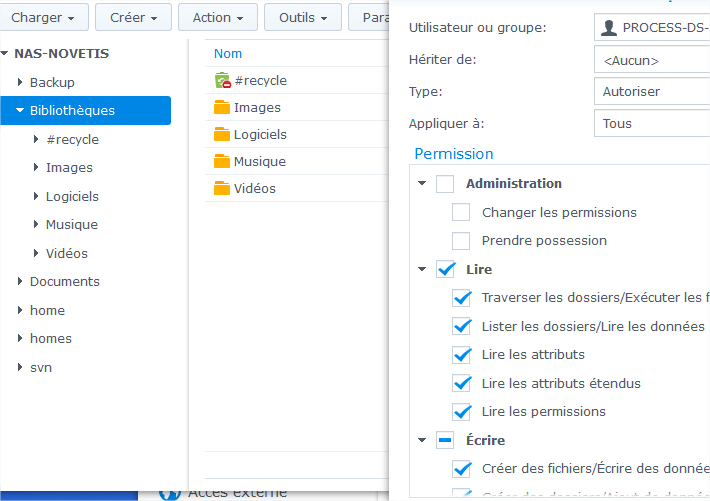This screenshot has width=710, height=501.
Task: Open the Type dropdown set to Autoriser
Action: 651,92
